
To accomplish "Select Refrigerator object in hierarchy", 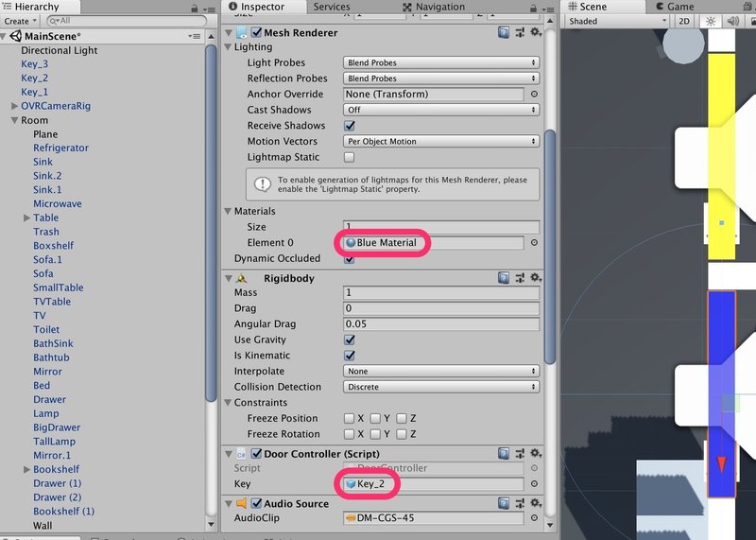I will [60, 148].
